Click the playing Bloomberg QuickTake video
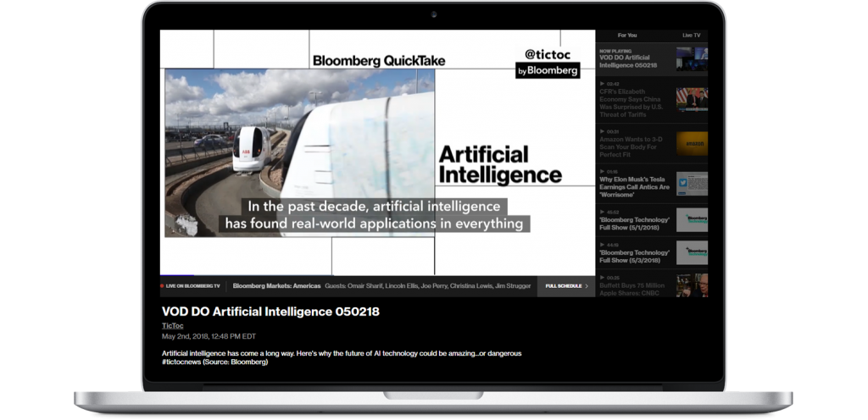This screenshot has height=420, width=868. 377,152
